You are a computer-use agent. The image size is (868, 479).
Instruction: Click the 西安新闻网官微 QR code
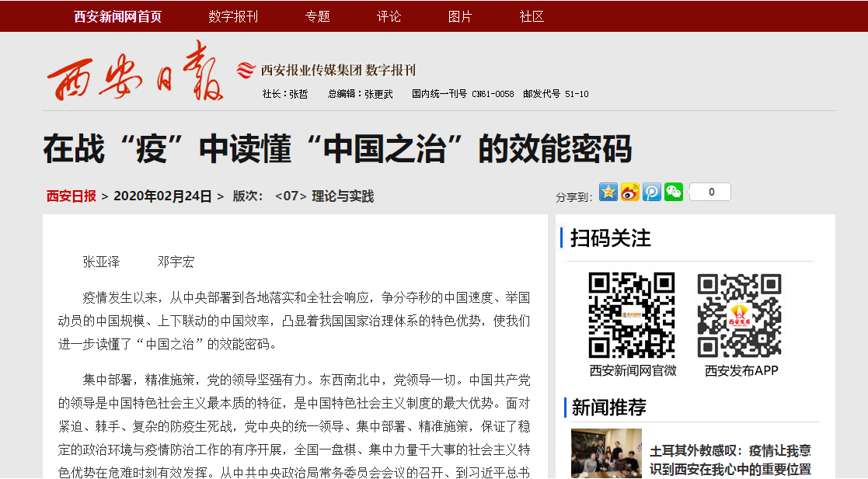pyautogui.click(x=632, y=314)
